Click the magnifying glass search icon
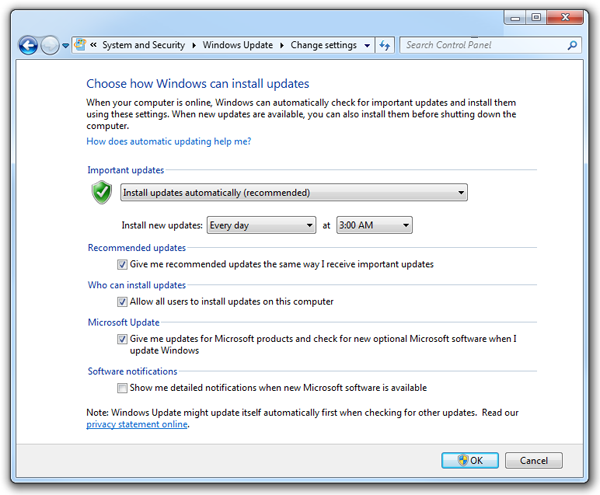 tap(572, 45)
